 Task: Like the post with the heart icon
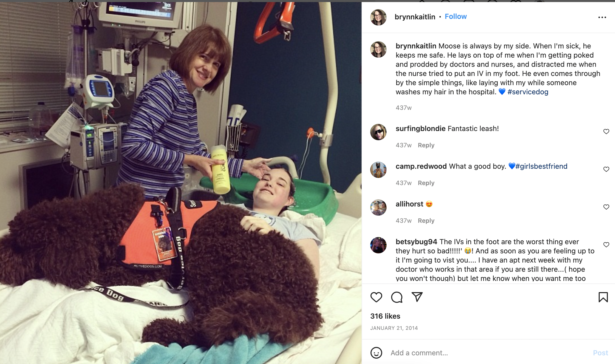point(376,297)
